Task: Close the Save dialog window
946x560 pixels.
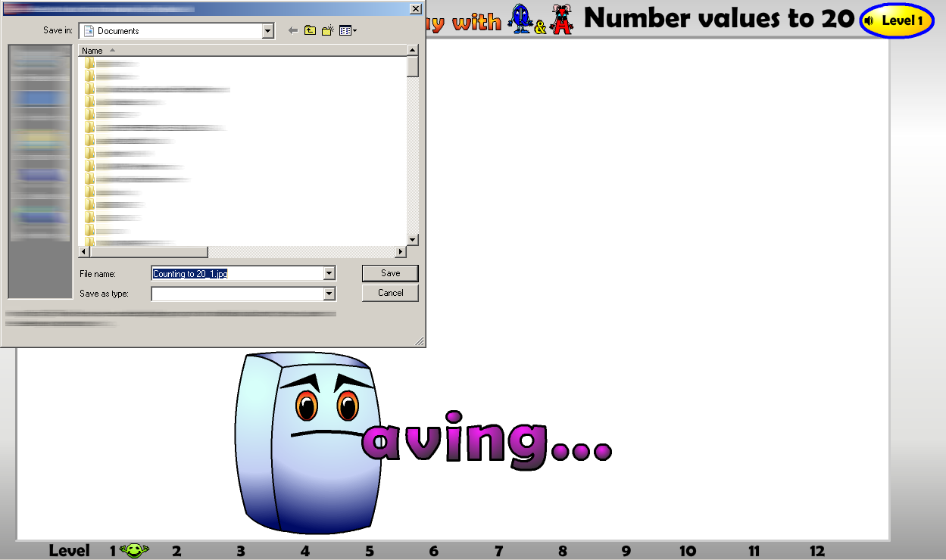Action: 415,8
